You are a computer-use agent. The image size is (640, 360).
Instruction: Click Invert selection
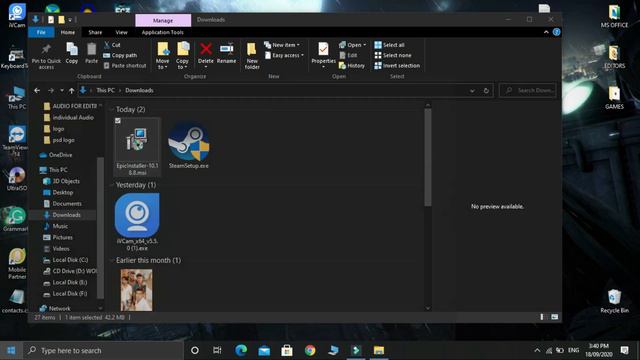(397, 65)
